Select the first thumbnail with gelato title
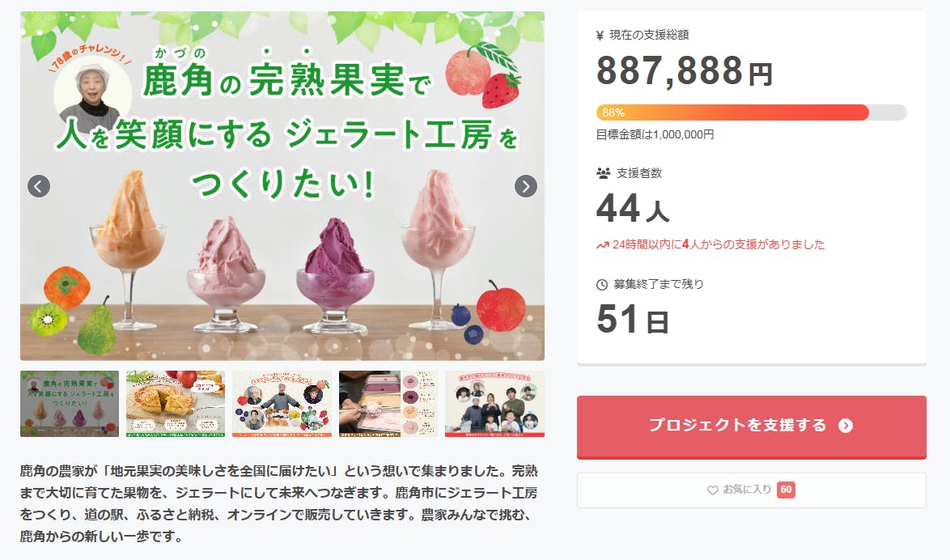 click(70, 404)
